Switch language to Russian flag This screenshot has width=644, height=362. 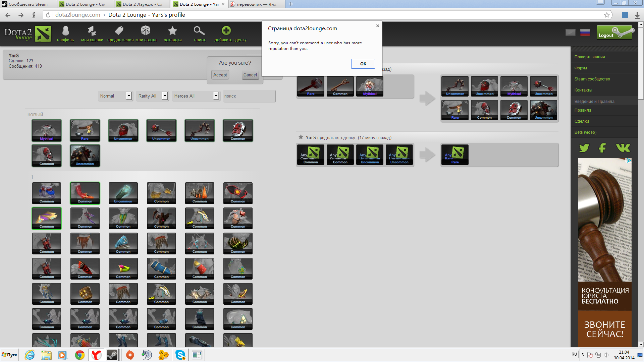coord(585,33)
